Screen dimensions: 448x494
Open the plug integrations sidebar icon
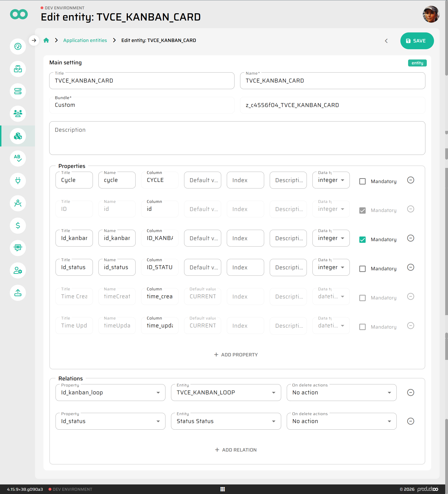[18, 181]
